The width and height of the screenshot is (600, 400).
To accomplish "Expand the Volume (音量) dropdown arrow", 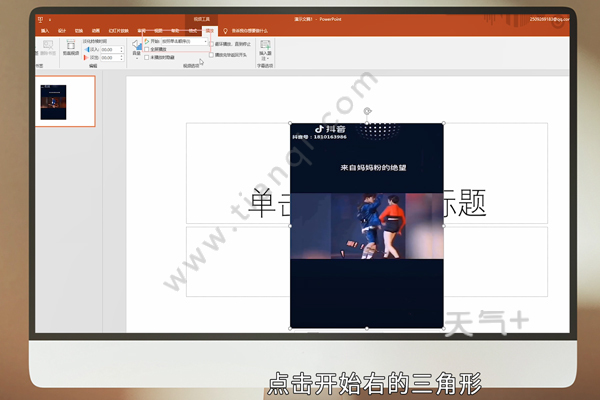I will tap(137, 59).
